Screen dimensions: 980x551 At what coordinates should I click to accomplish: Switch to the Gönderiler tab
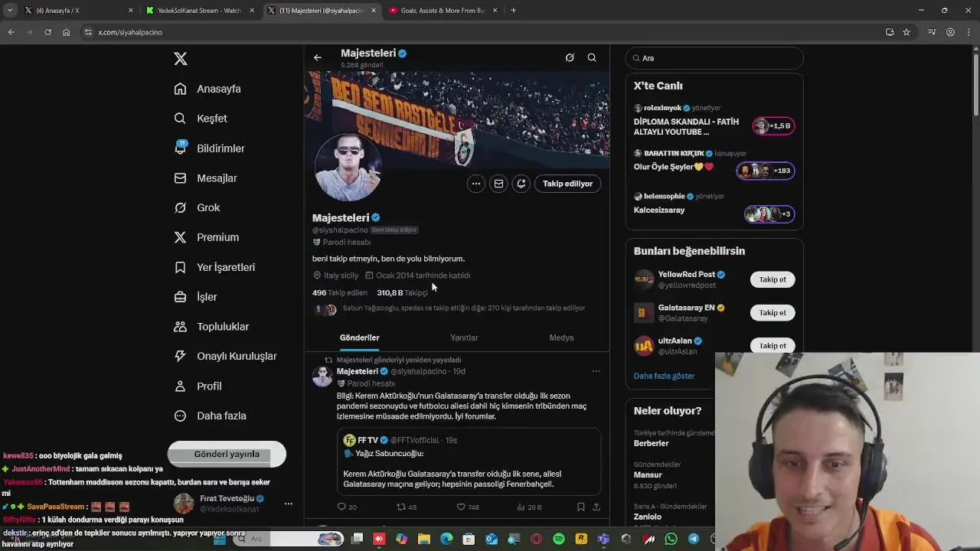[x=359, y=337]
